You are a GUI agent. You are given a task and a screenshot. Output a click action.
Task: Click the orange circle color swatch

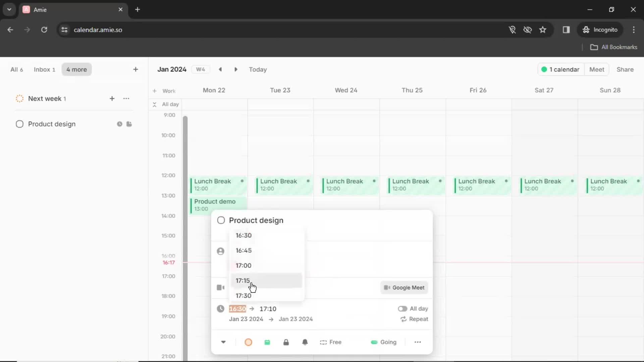[x=248, y=342]
